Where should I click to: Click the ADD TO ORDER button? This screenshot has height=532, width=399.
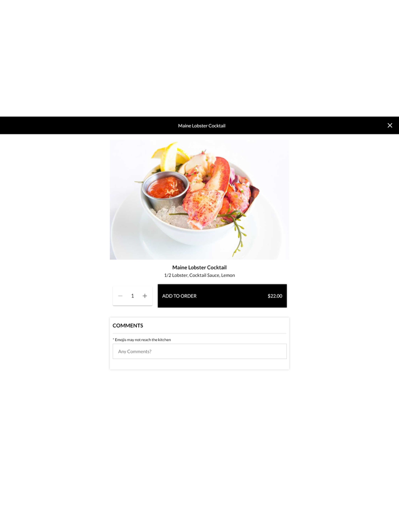(x=222, y=296)
